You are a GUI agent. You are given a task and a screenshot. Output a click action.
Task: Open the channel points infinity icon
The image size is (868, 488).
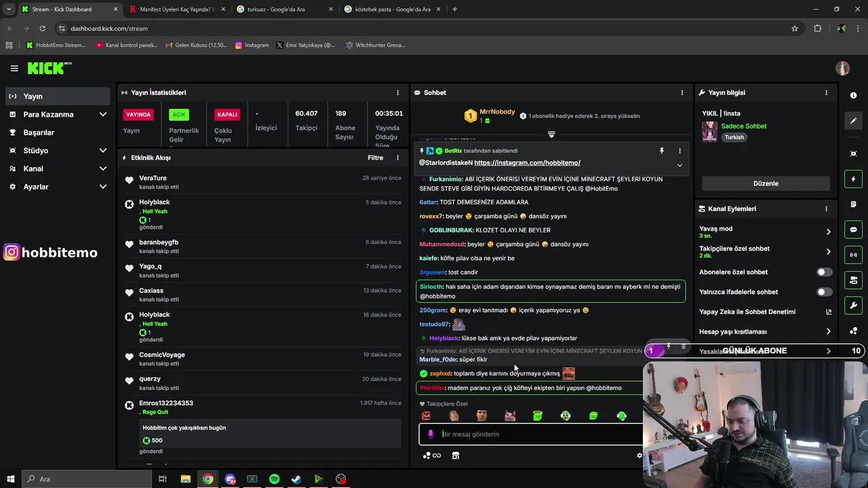point(432,455)
